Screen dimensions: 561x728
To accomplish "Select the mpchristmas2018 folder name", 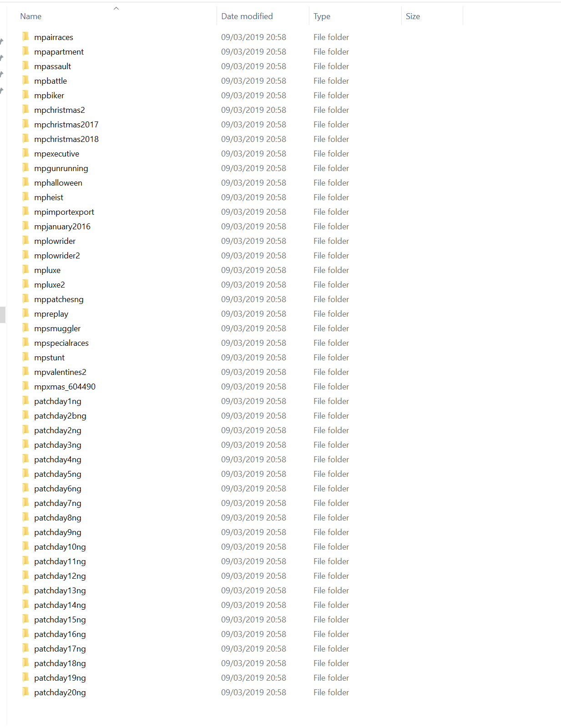I will (66, 139).
